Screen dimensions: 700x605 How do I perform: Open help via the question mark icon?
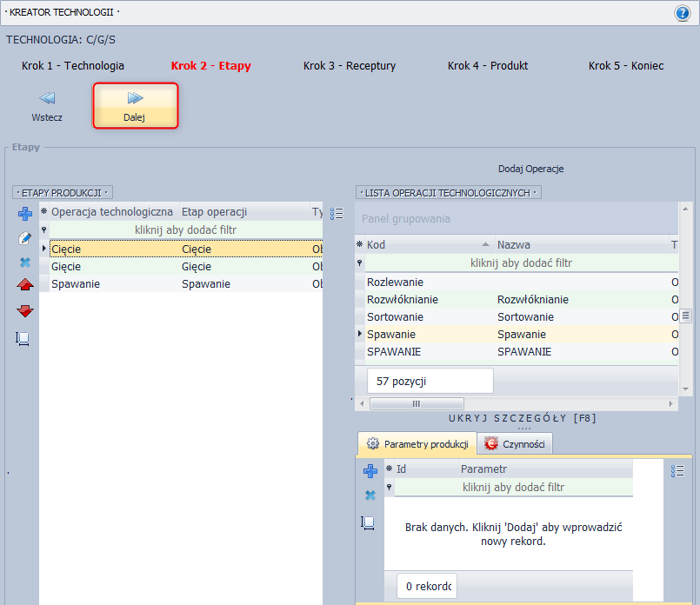click(x=683, y=13)
